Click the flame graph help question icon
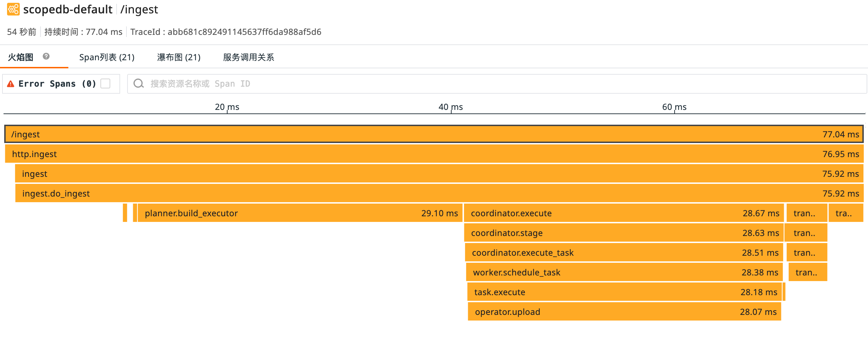The image size is (868, 348). pyautogui.click(x=46, y=56)
